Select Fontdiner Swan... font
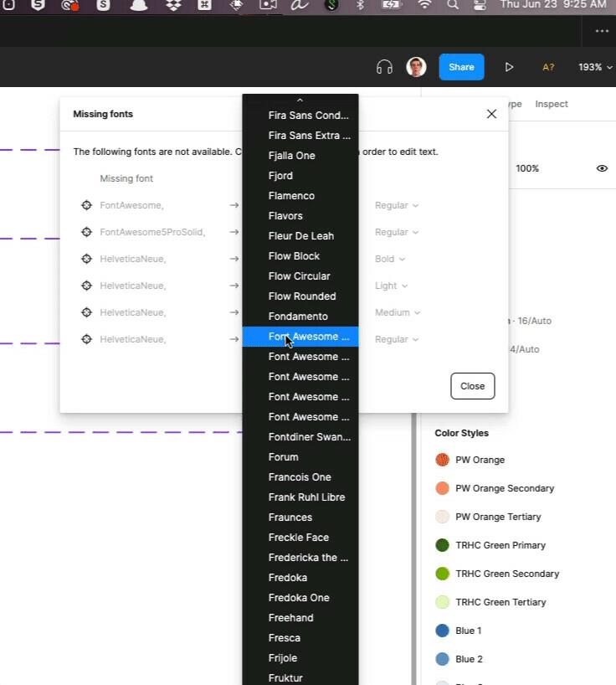The height and width of the screenshot is (685, 616). click(x=300, y=437)
